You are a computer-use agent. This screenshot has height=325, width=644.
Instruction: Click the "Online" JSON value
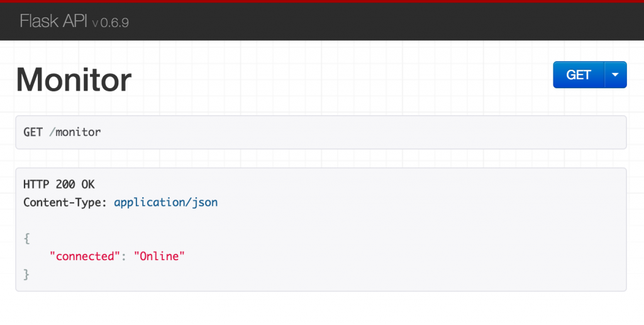pos(159,256)
